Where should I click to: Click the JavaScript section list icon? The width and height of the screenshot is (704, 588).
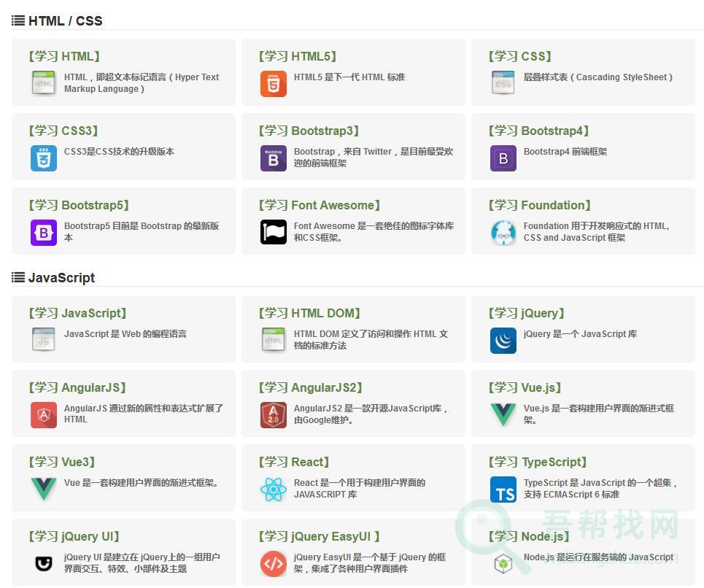[18, 277]
